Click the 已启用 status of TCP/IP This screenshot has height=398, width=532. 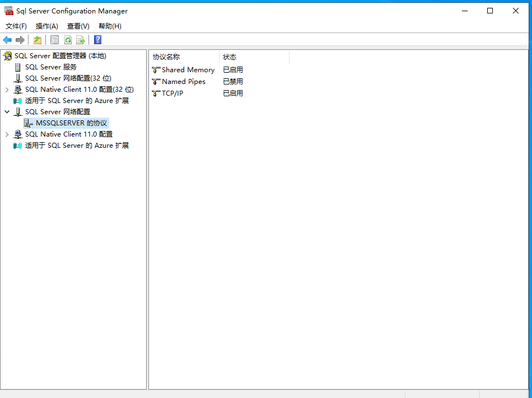tap(233, 93)
